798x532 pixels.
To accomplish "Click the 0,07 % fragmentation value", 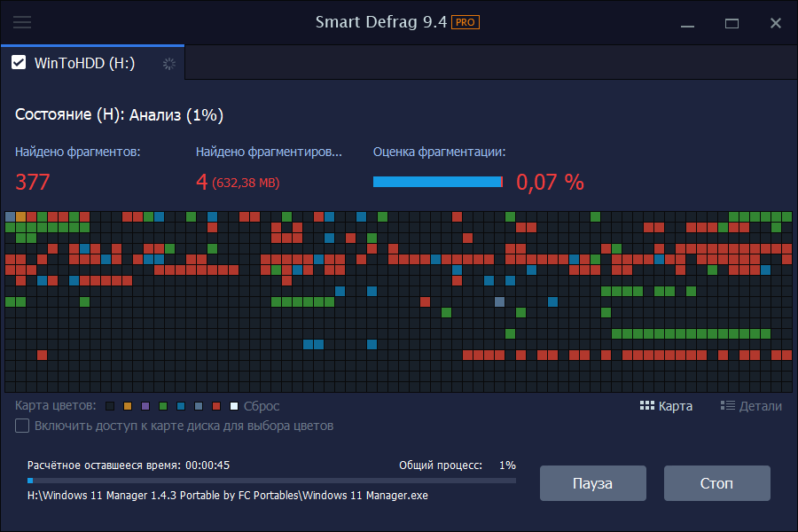I will point(550,183).
